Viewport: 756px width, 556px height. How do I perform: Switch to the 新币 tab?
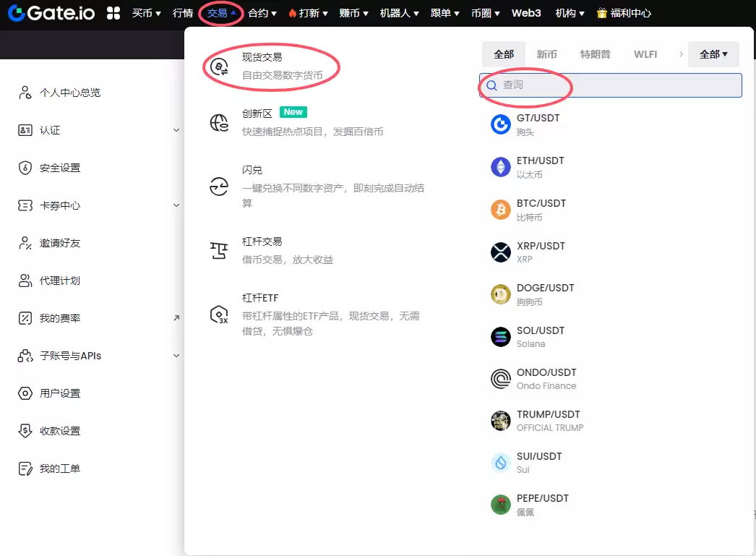coord(546,54)
